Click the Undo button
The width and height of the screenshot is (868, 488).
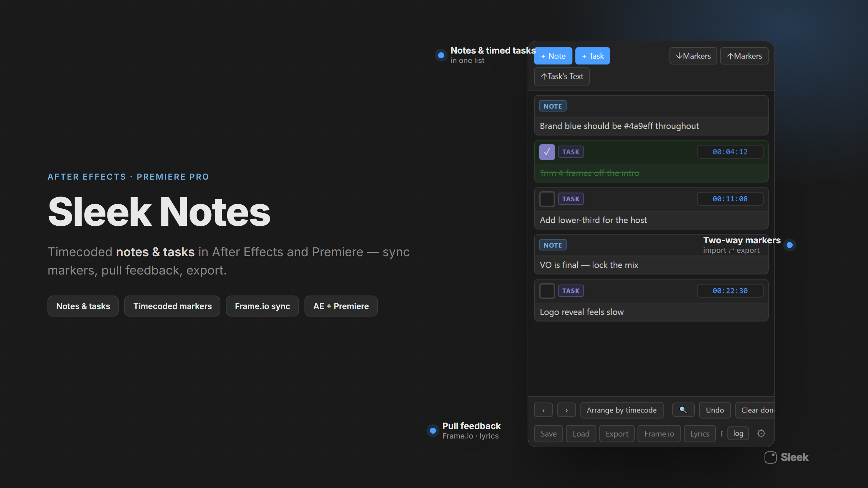coord(715,410)
